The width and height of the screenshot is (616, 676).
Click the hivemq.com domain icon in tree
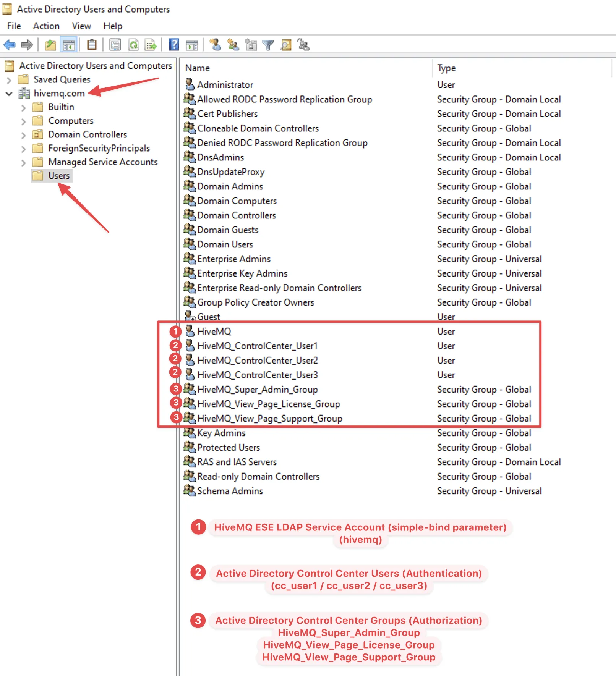pos(24,93)
